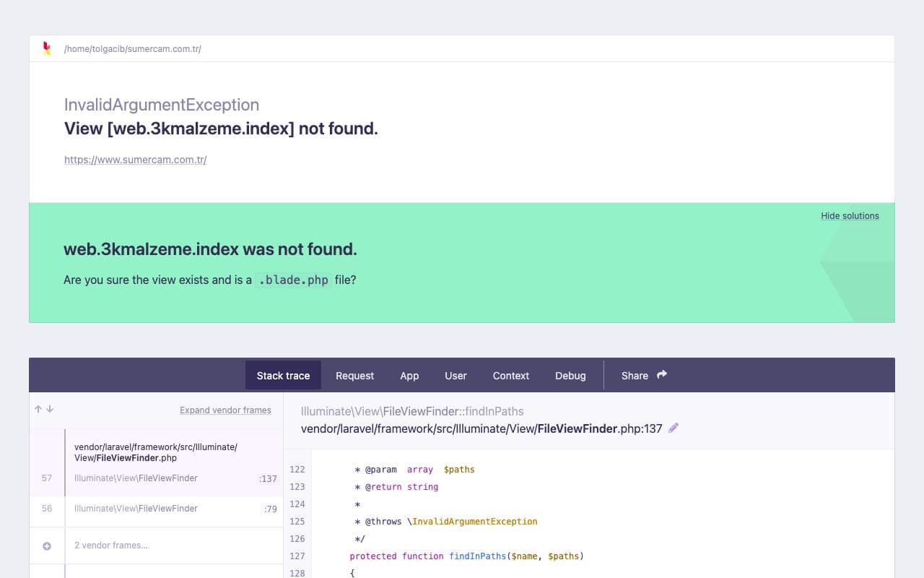Open the https://www.sumercam.com.tr/ link
This screenshot has height=578, width=924.
click(135, 160)
